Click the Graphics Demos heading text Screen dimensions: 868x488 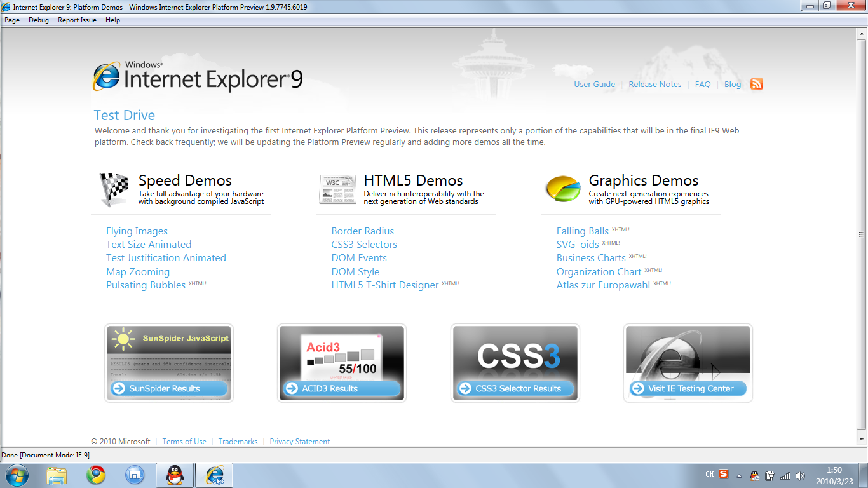click(644, 180)
